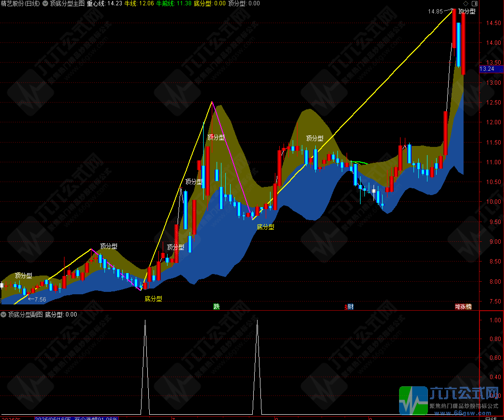Image resolution: width=504 pixels, height=420 pixels.
Task: Click the highlighted 2025/05/16 date label
Action: click(x=53, y=418)
